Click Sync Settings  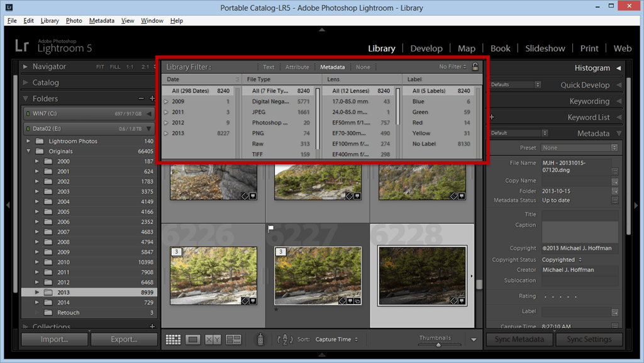[589, 339]
